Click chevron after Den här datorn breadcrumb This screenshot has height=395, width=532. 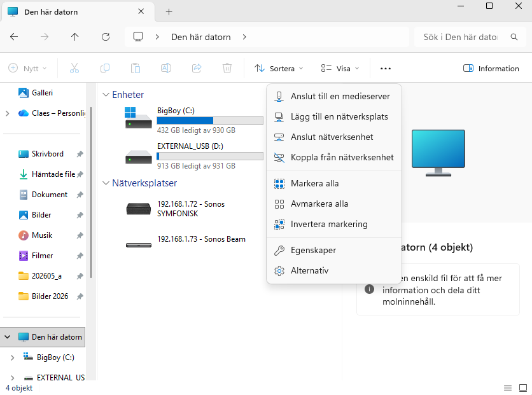tap(244, 37)
